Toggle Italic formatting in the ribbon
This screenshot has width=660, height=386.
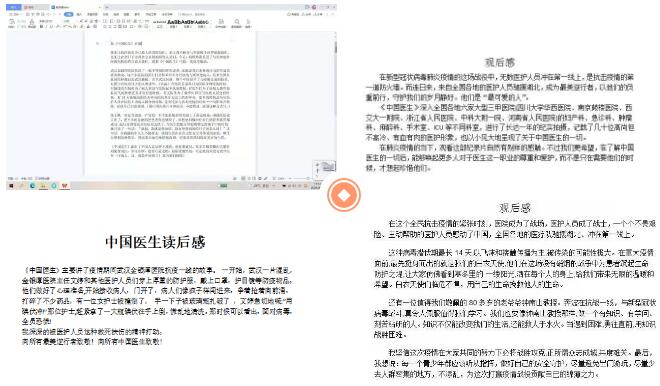pos(46,26)
